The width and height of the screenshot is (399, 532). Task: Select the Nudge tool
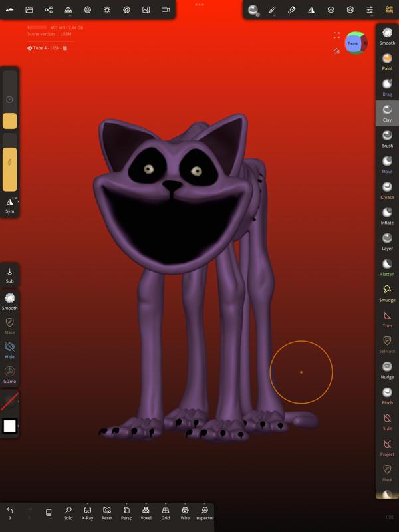(x=387, y=370)
